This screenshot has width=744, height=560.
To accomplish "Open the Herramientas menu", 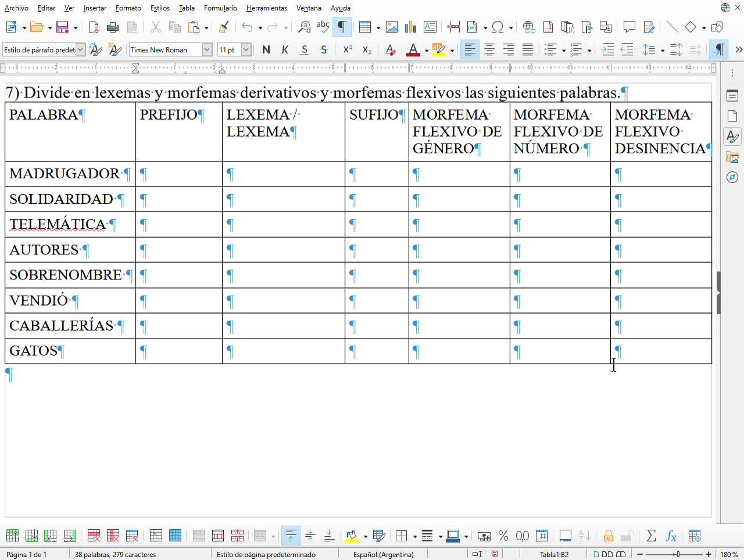I will pos(266,8).
